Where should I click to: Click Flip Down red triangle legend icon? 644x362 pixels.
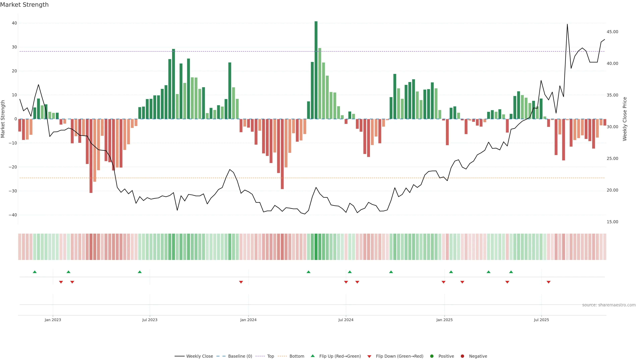(369, 356)
